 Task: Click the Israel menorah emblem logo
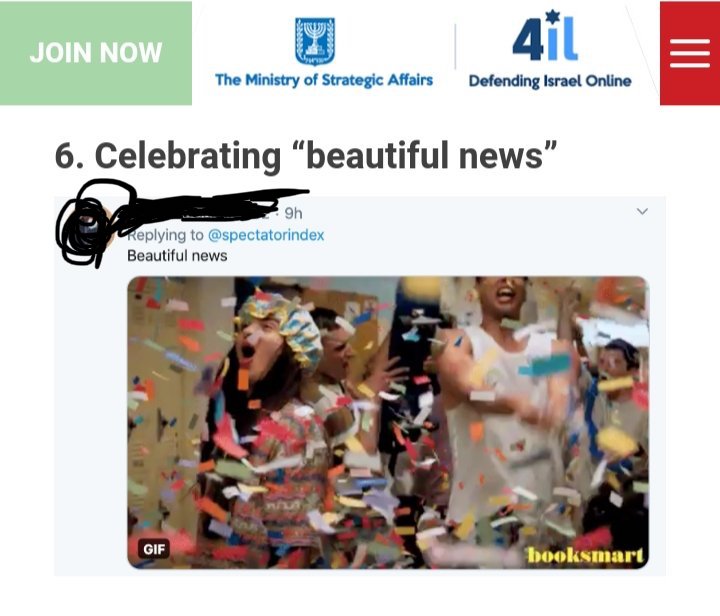[x=315, y=41]
